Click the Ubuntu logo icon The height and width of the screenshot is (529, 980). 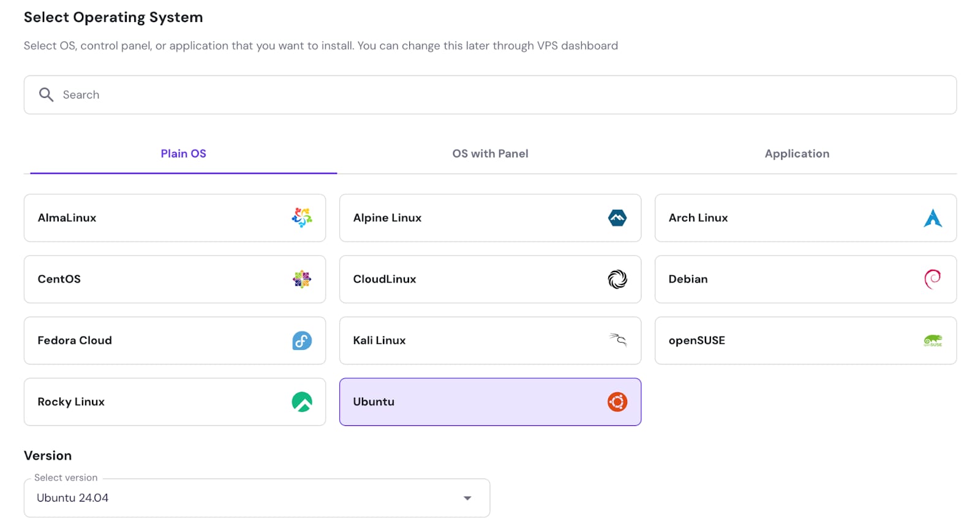click(617, 402)
